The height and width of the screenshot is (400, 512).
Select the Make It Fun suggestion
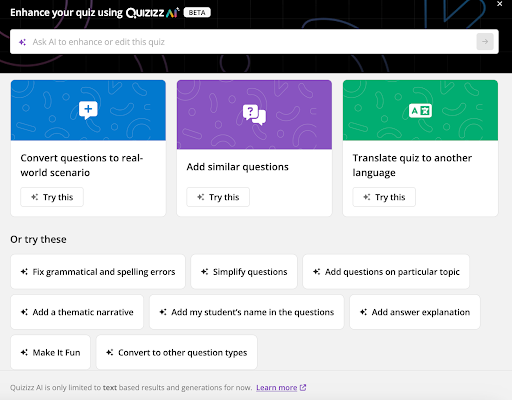click(x=50, y=352)
